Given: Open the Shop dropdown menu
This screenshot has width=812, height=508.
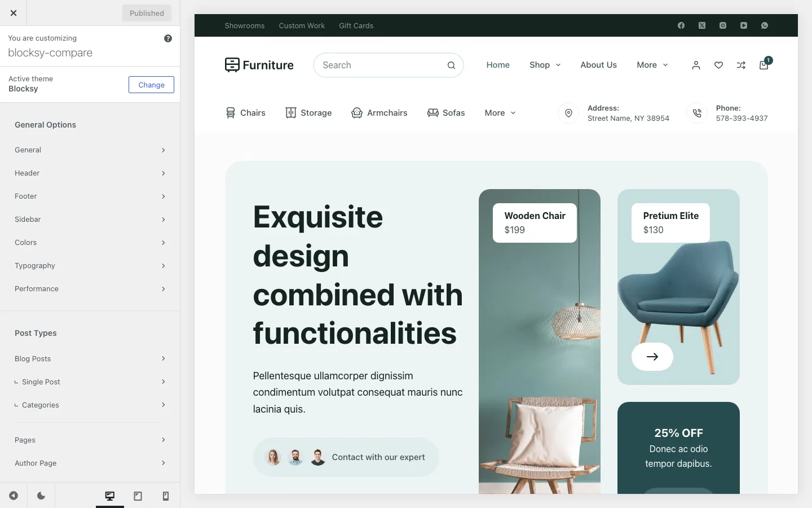Looking at the screenshot, I should tap(545, 65).
